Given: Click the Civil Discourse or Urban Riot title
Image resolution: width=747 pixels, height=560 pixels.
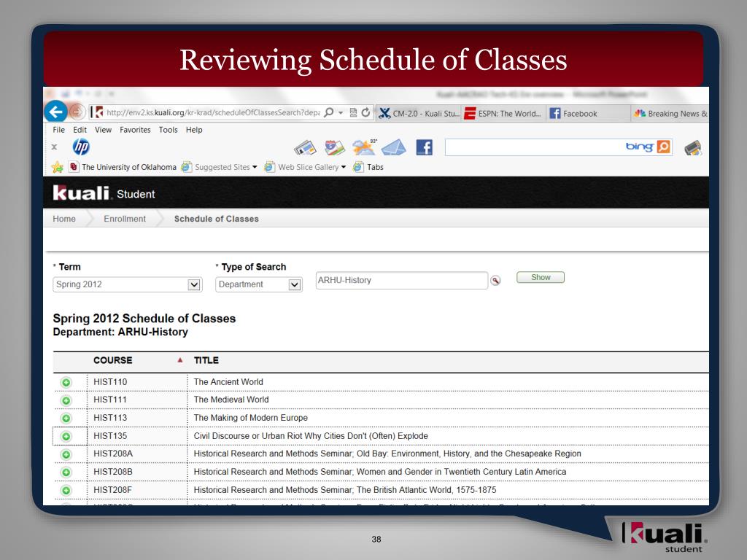Looking at the screenshot, I should (311, 436).
